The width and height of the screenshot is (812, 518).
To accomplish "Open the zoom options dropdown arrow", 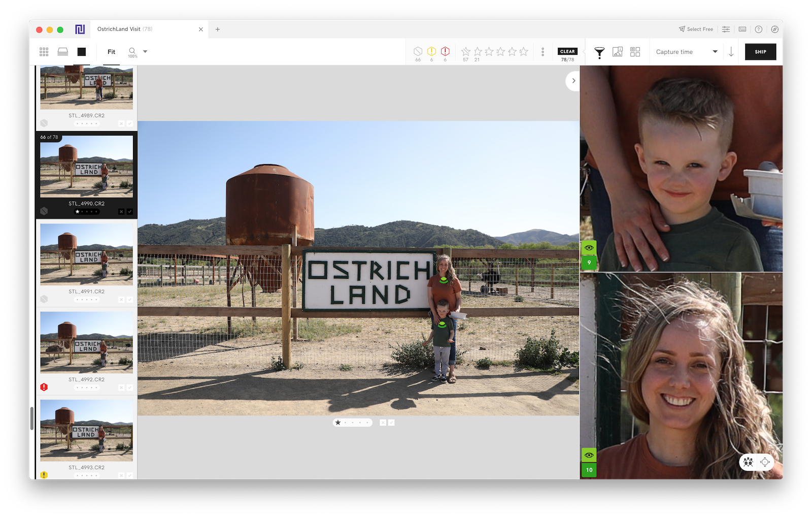I will pos(145,51).
